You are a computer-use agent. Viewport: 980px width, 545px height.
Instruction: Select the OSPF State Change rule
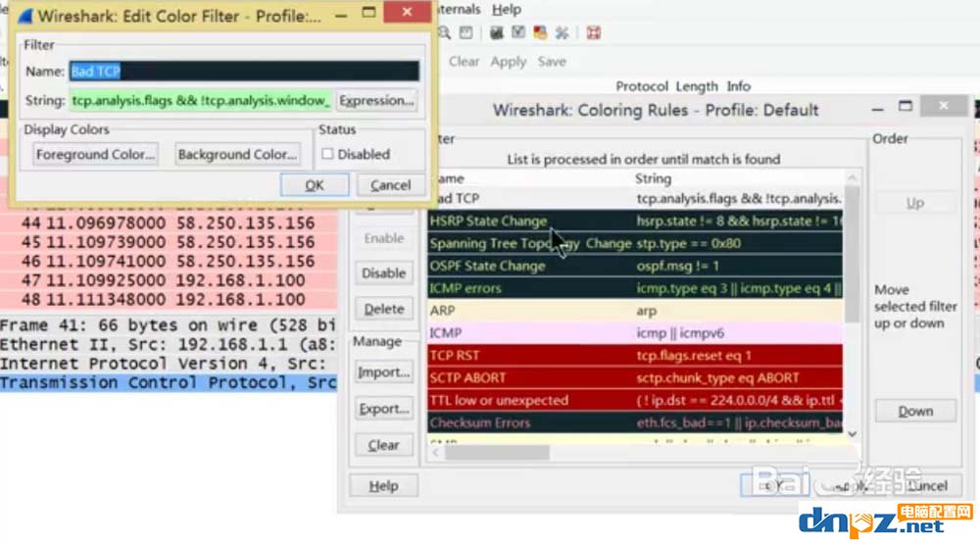pyautogui.click(x=635, y=266)
